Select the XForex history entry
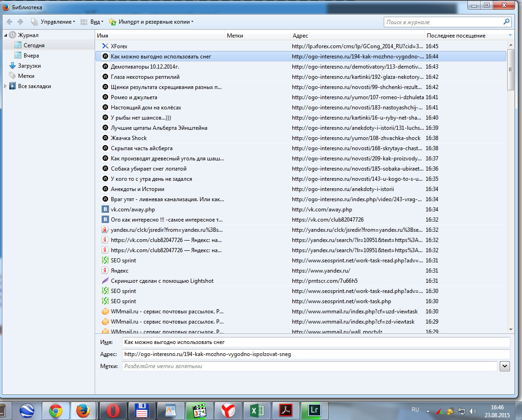Viewport: 522px width, 420px height. 301,46
